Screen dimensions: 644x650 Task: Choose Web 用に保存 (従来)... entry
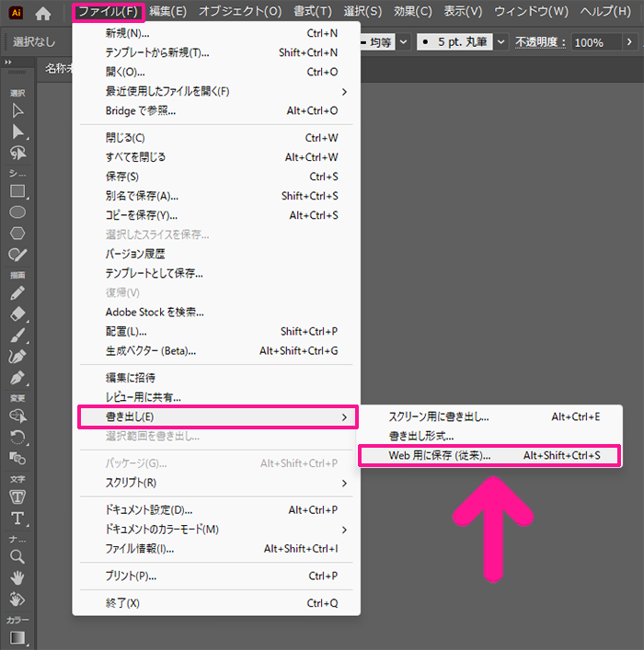(x=489, y=456)
